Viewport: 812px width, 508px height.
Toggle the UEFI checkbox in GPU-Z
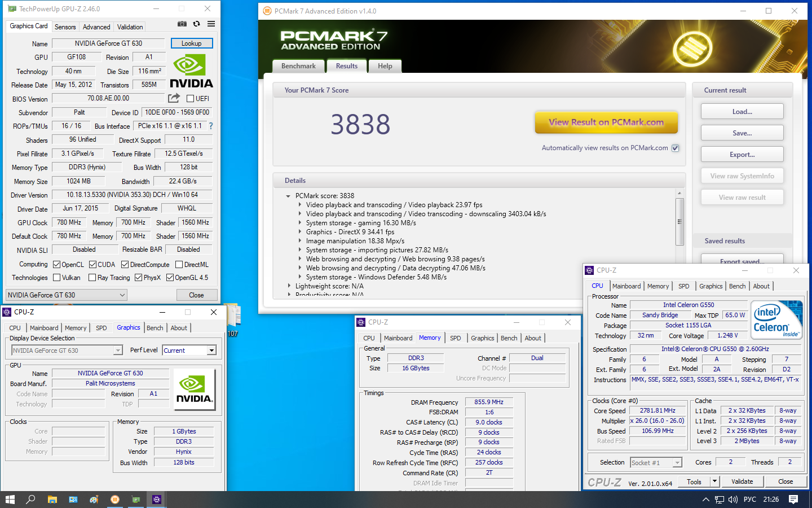[x=190, y=99]
